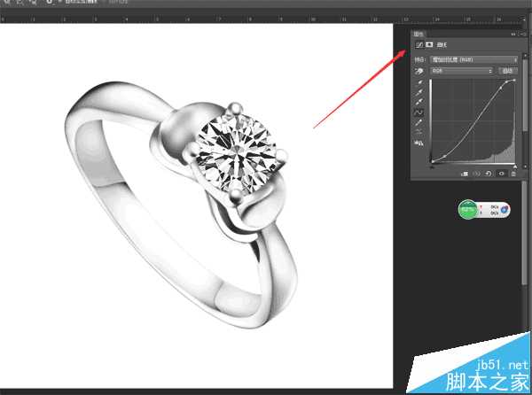Select the layer mask icon in Properties

click(x=429, y=44)
